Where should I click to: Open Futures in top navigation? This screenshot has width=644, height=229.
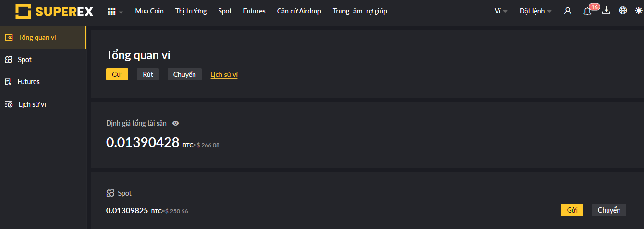254,11
